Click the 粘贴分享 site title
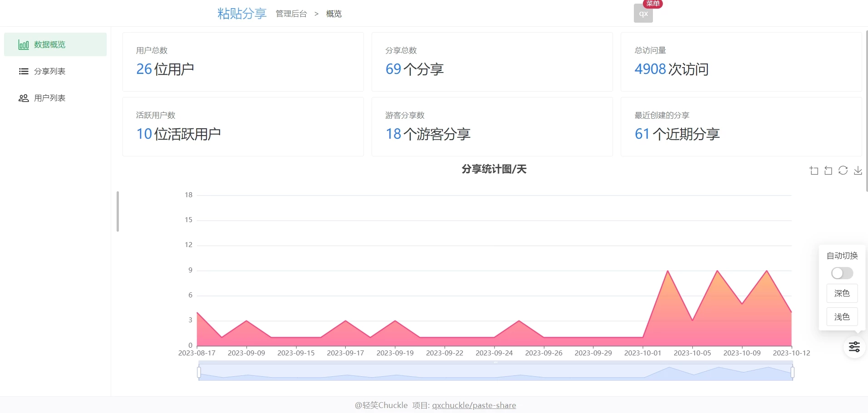This screenshot has height=413, width=868. [x=242, y=14]
